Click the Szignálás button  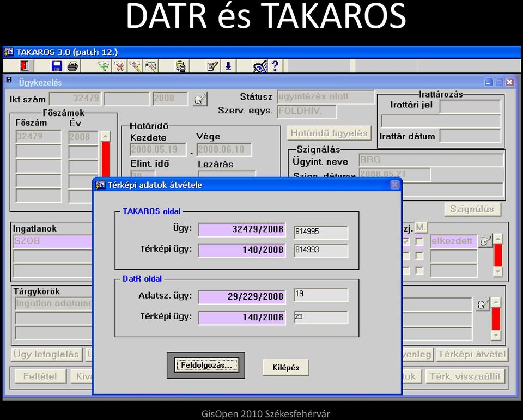point(472,209)
